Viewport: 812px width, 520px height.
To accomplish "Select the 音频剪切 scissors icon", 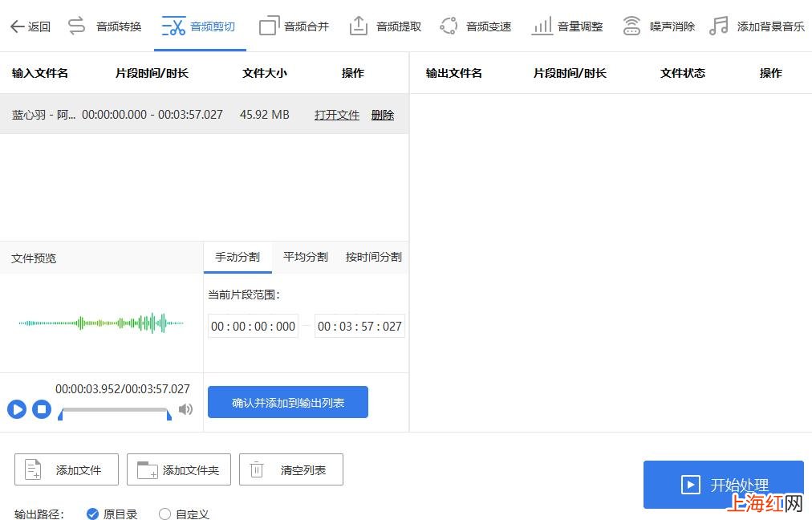I will [x=173, y=26].
